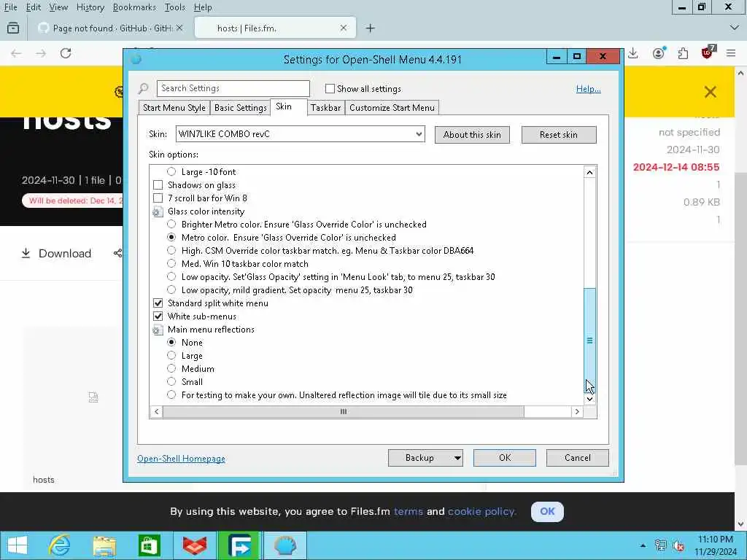Uncheck Standard split white menu
This screenshot has height=560, width=747.
point(158,303)
